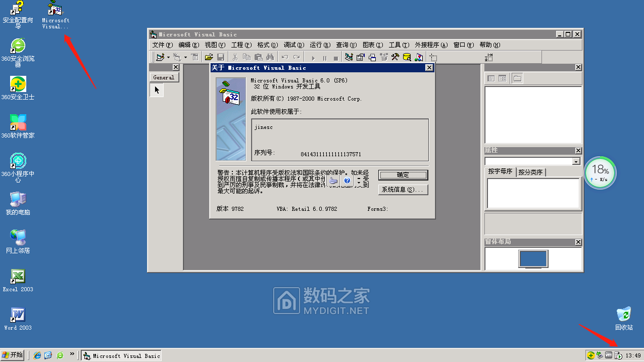Click View Code button in Project Explorer

[490, 78]
